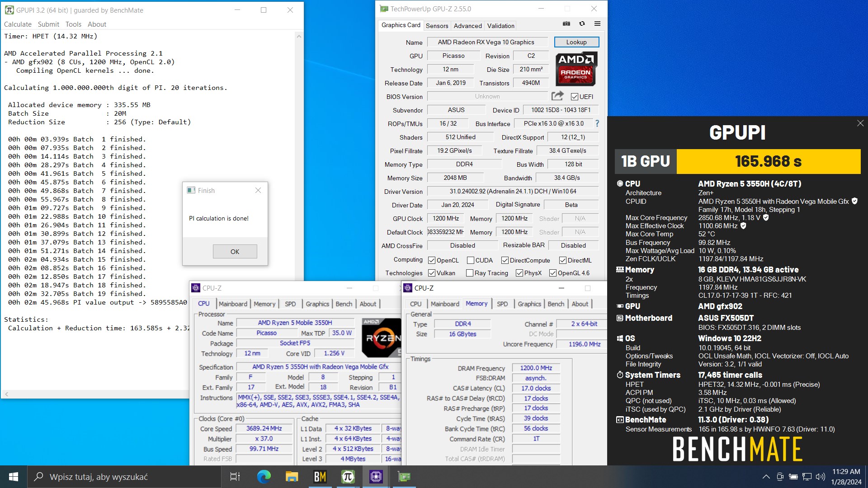Click the left CPU-Z title bar icon
Viewport: 868px width, 488px height.
pos(196,288)
